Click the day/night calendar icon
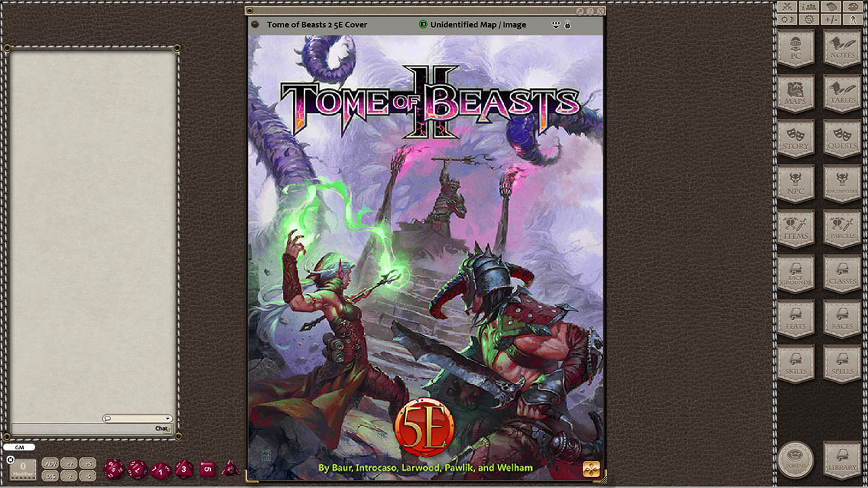Screen dimensions: 868x488 (x=787, y=20)
